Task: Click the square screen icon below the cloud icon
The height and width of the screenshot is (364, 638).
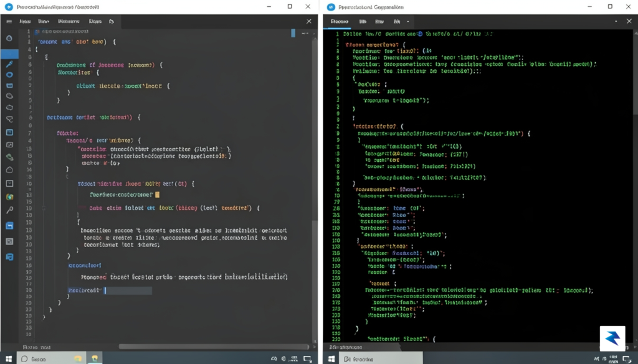Action: 9,184
